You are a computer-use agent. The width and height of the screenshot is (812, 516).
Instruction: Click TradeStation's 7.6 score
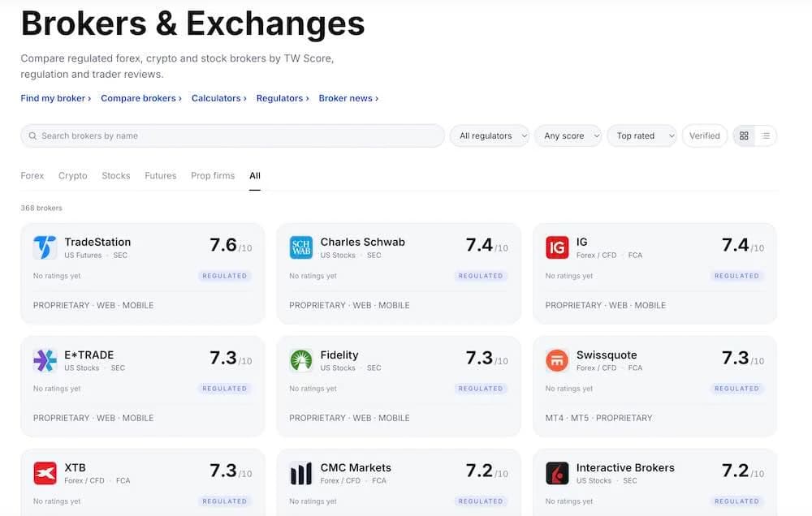click(223, 245)
